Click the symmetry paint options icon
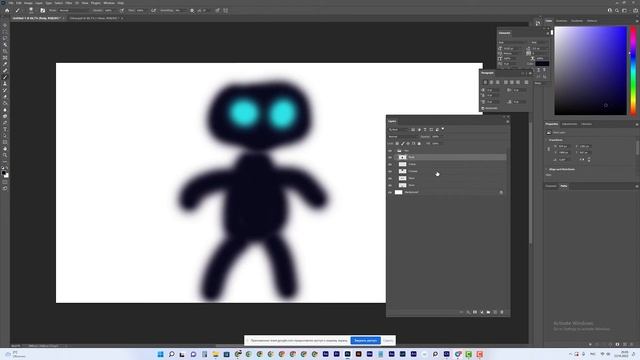The image size is (640, 360). point(225,11)
